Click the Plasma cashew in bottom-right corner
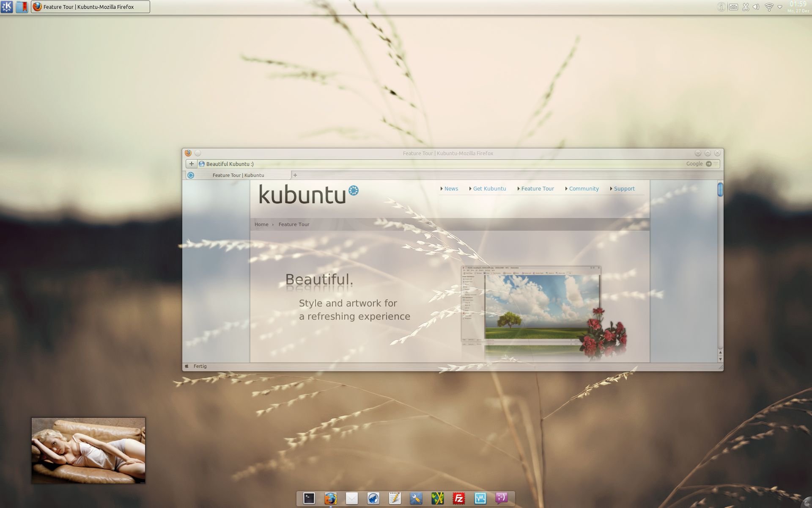Screen dimensions: 812x508 [807, 503]
